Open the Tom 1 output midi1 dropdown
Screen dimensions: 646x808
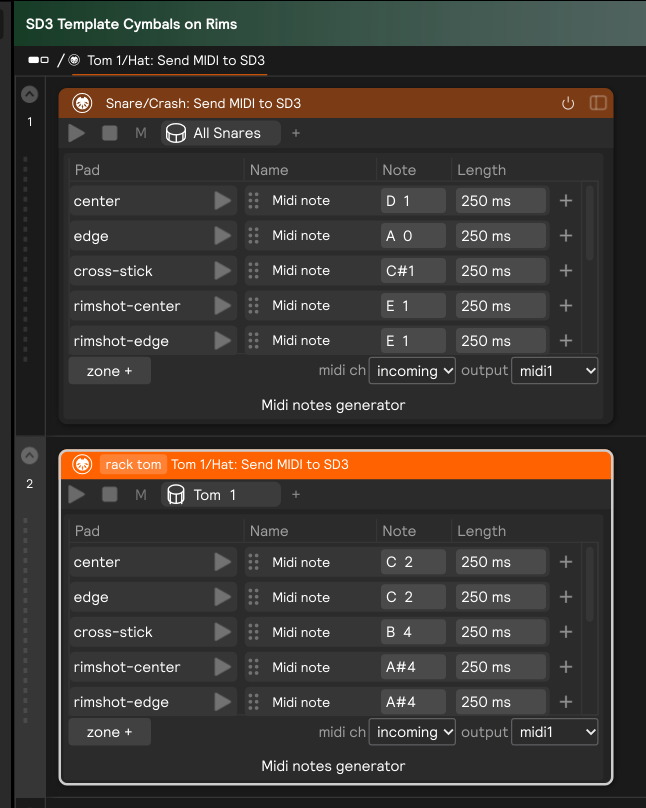pyautogui.click(x=554, y=732)
